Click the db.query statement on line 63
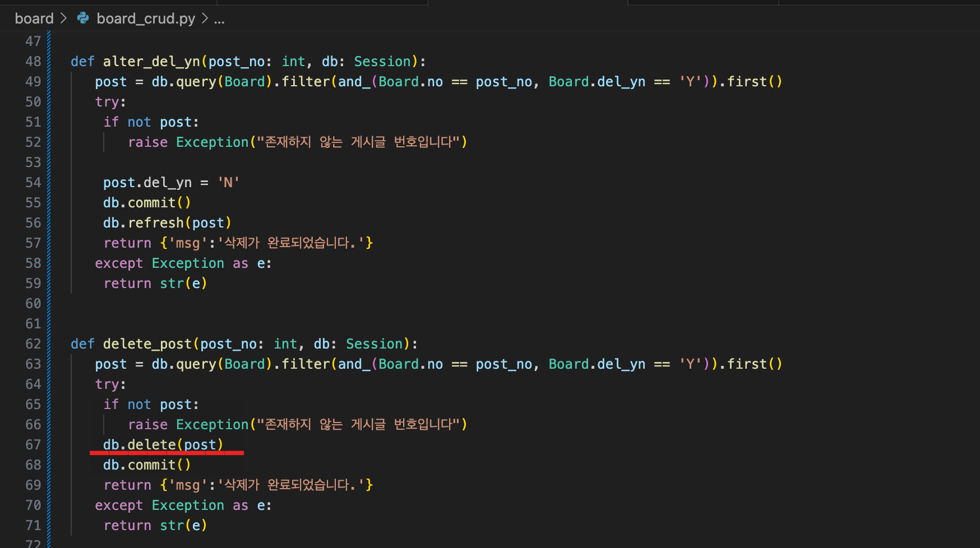Image resolution: width=980 pixels, height=548 pixels. coord(438,364)
